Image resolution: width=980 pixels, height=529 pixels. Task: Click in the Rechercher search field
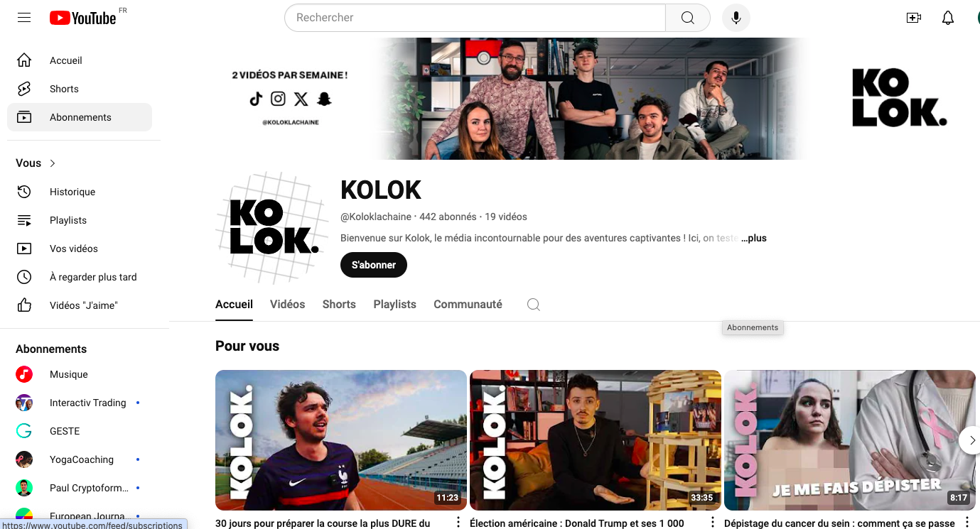(475, 18)
